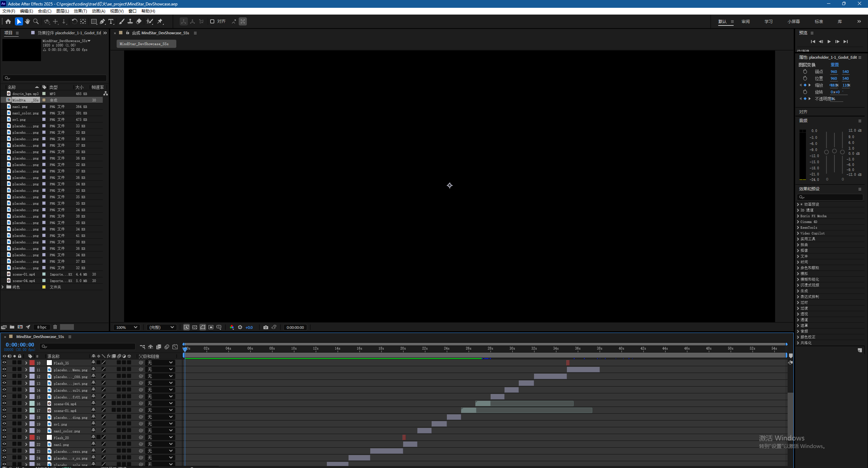Select the Roto Brush tool
The height and width of the screenshot is (468, 868).
(150, 21)
